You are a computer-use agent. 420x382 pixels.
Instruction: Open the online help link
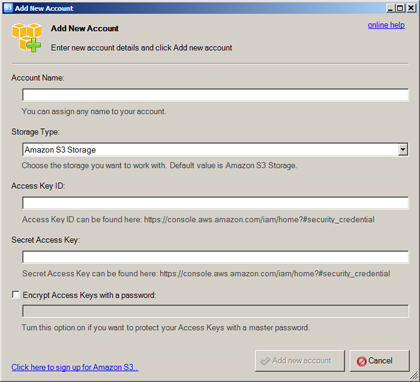click(x=386, y=25)
